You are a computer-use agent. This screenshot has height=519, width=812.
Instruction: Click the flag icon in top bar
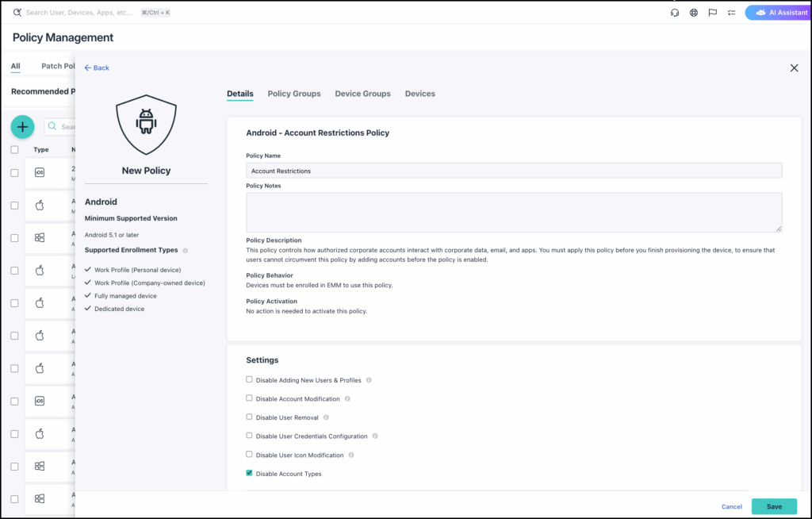[x=713, y=13]
